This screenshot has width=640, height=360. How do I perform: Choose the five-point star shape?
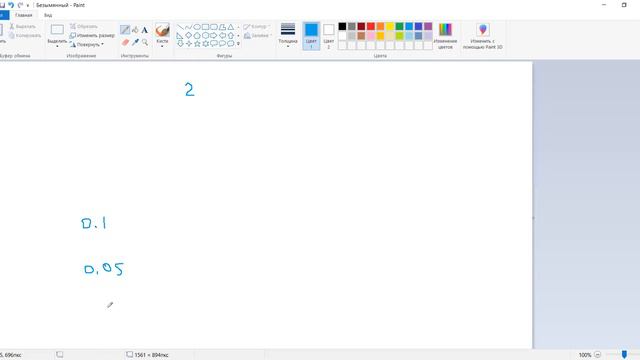coord(197,43)
